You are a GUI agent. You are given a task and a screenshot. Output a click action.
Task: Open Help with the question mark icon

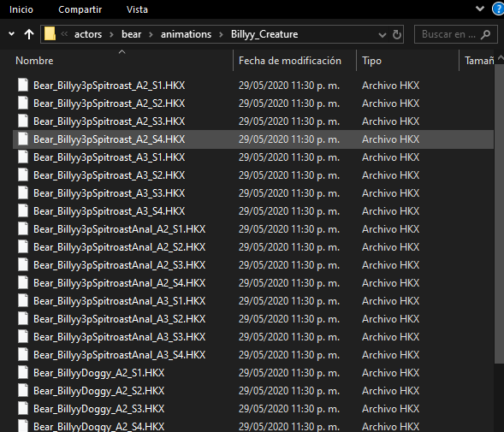[x=499, y=9]
